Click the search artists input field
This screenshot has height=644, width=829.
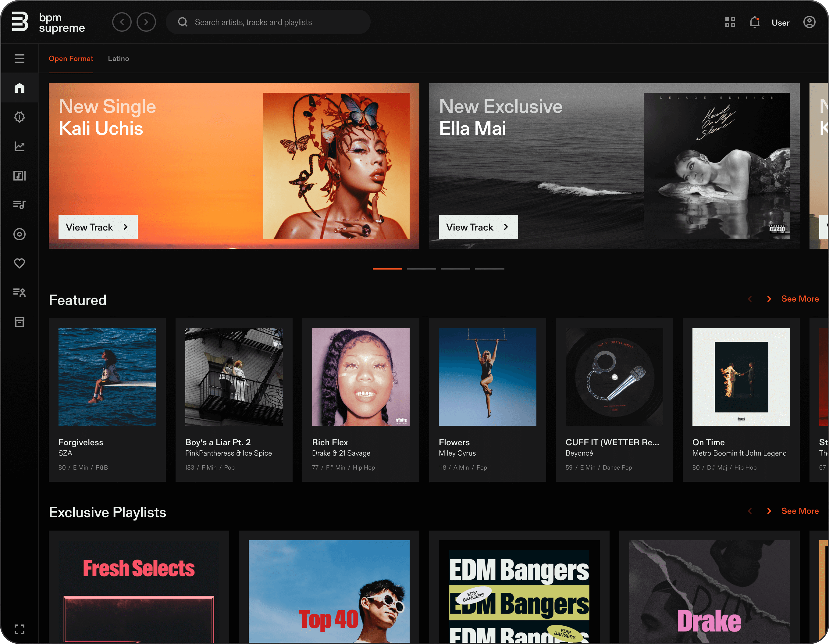tap(268, 22)
